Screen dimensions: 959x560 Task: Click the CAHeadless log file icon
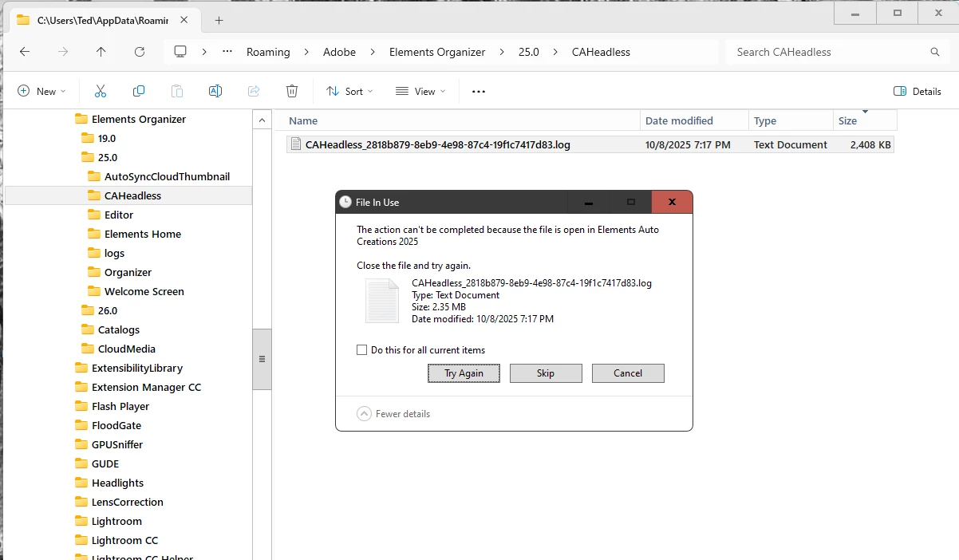pyautogui.click(x=295, y=144)
